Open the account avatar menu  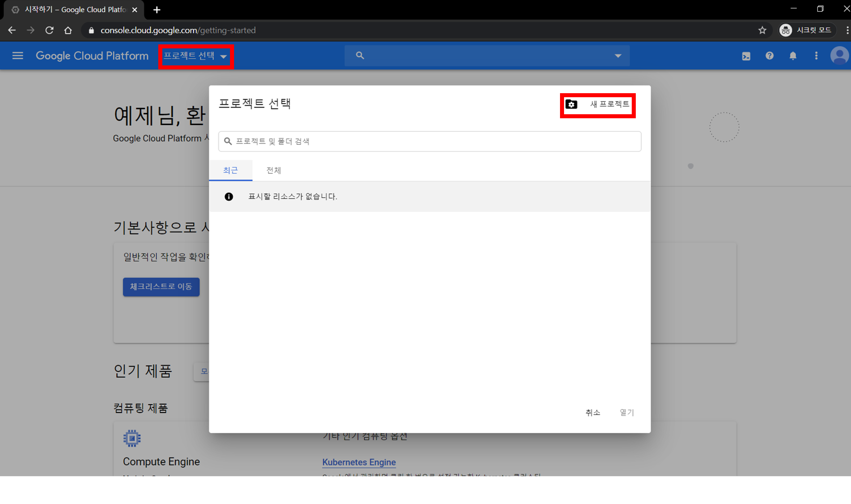click(839, 56)
